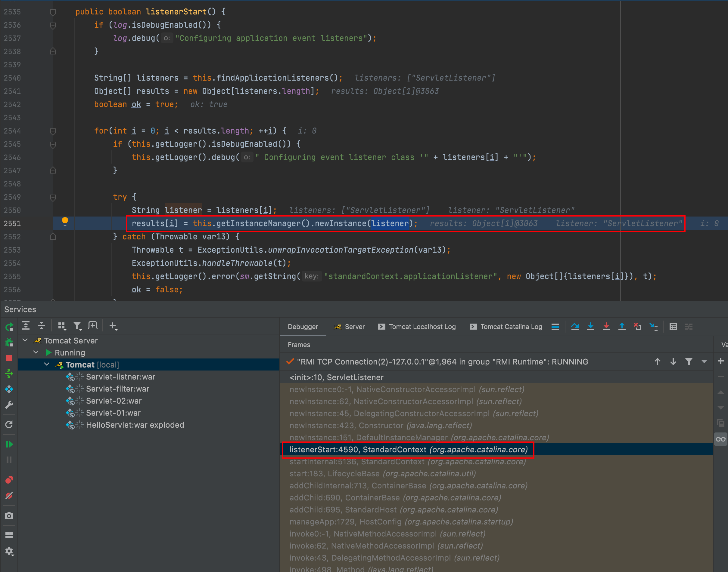Click View Breakpoints red circles icon

click(x=9, y=480)
